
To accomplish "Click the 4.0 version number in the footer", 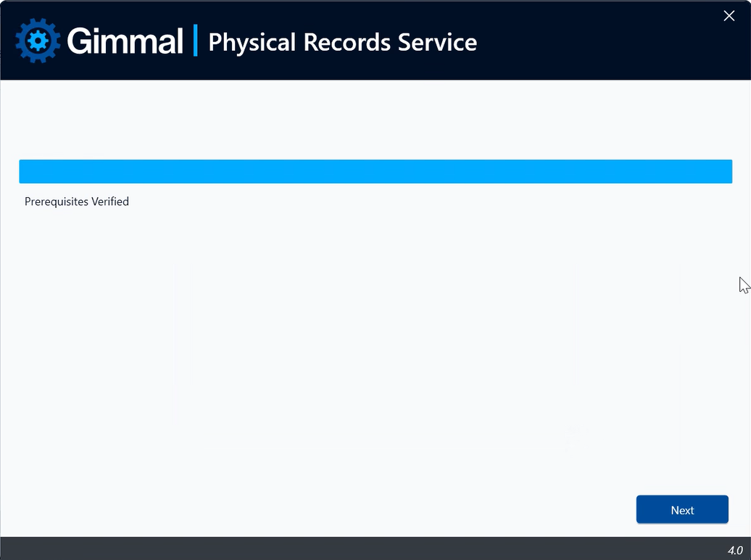I will point(735,551).
